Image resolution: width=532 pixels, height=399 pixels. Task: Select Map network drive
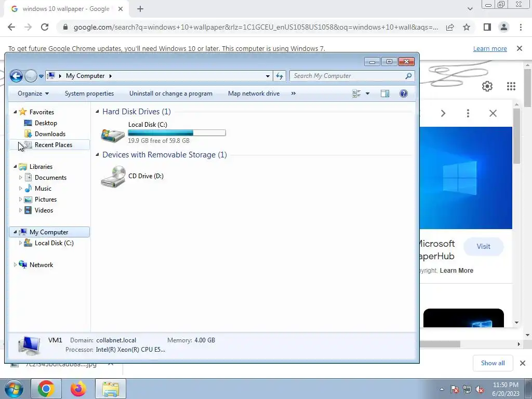[254, 94]
